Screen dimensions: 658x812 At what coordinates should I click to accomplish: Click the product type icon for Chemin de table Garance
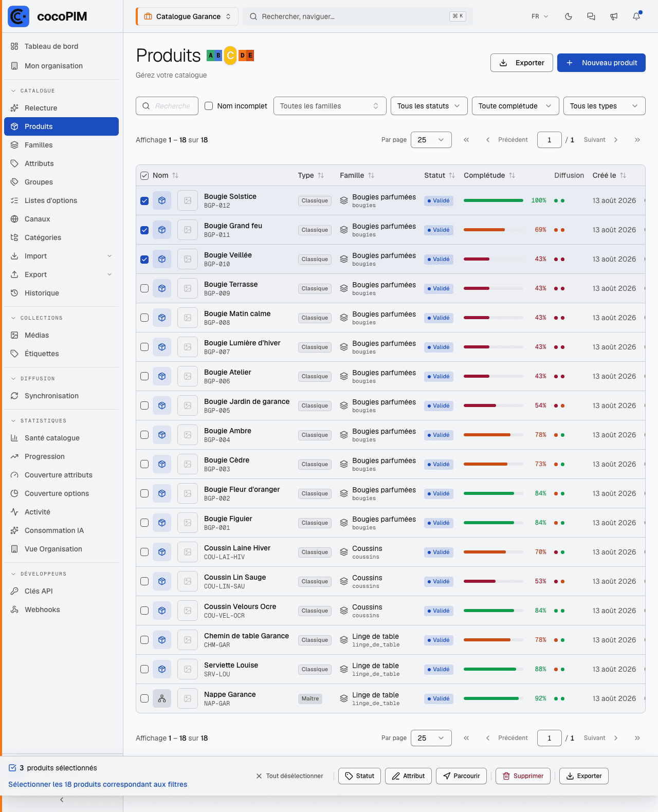(x=162, y=640)
